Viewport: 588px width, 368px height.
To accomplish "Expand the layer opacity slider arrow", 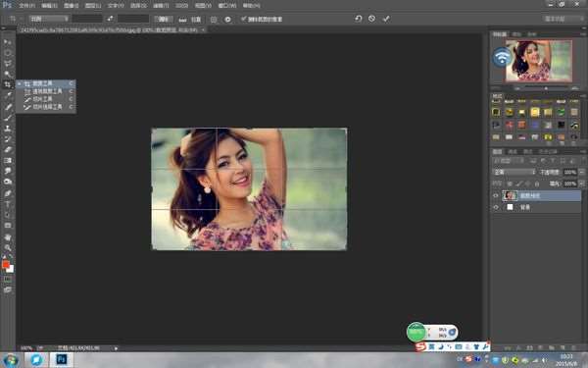I will pos(581,172).
